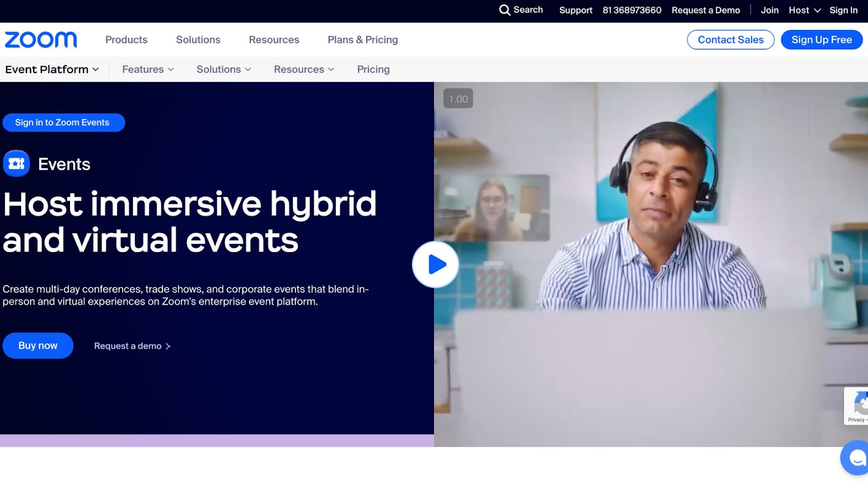The width and height of the screenshot is (868, 488).
Task: Expand the Solutions submenu in Event Platform bar
Action: pyautogui.click(x=224, y=69)
